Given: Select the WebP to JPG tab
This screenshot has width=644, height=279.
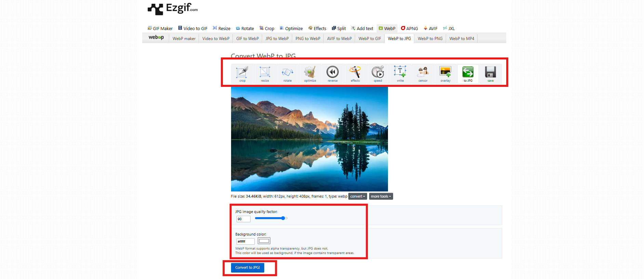Looking at the screenshot, I should click(x=399, y=39).
